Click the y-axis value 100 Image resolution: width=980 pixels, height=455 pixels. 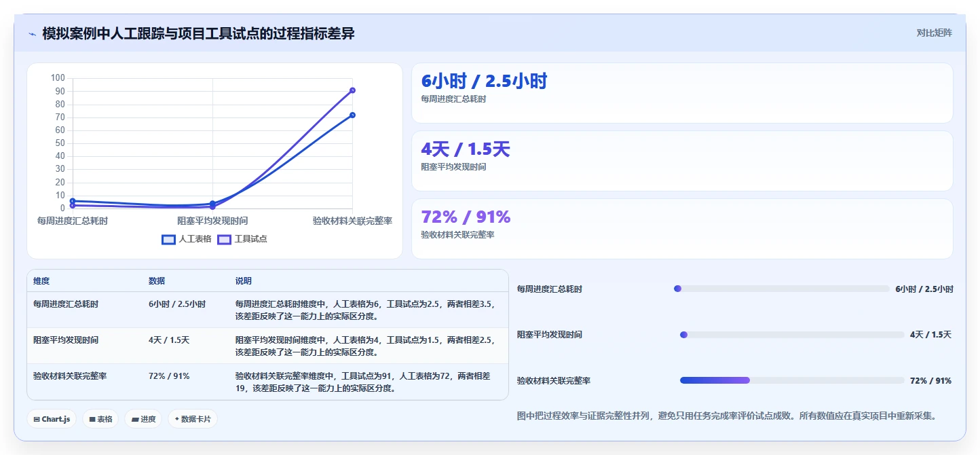point(58,78)
